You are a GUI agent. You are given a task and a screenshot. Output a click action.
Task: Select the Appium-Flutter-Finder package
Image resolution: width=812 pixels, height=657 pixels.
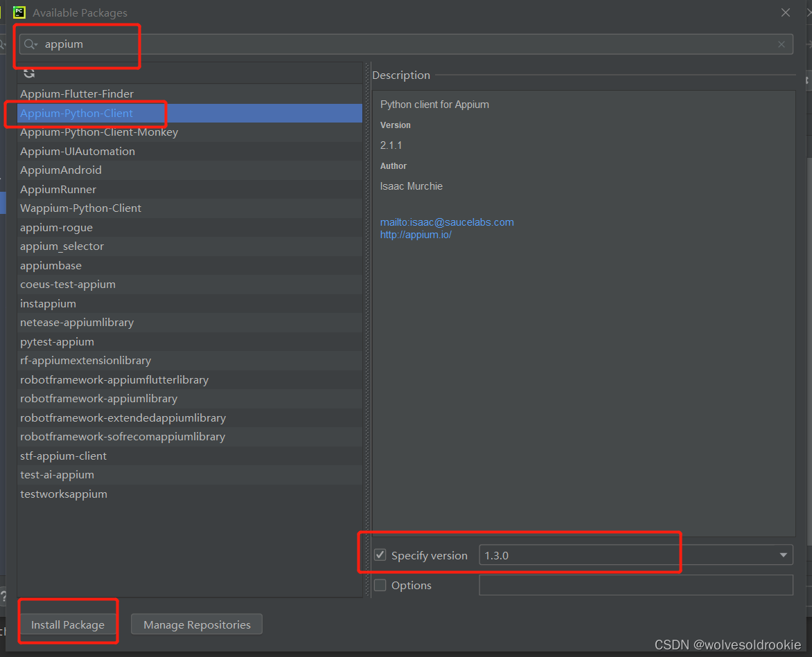click(190, 94)
